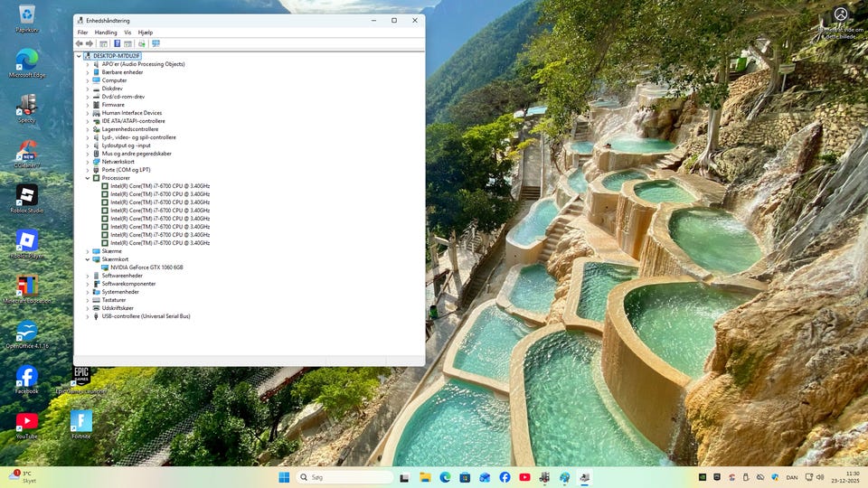Open the Windows Start menu
Viewport: 868px width, 488px height.
284,477
